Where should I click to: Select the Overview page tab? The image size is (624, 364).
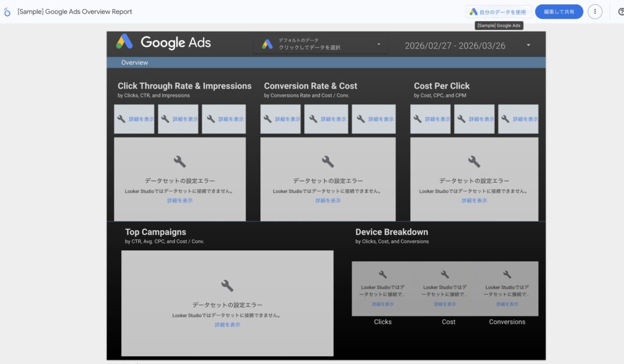(x=134, y=63)
